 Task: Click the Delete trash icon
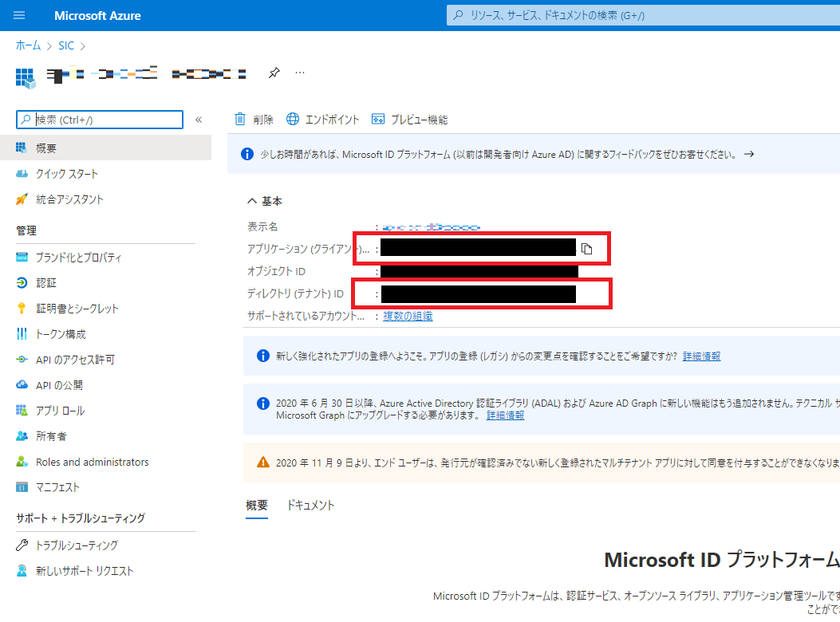[x=240, y=120]
